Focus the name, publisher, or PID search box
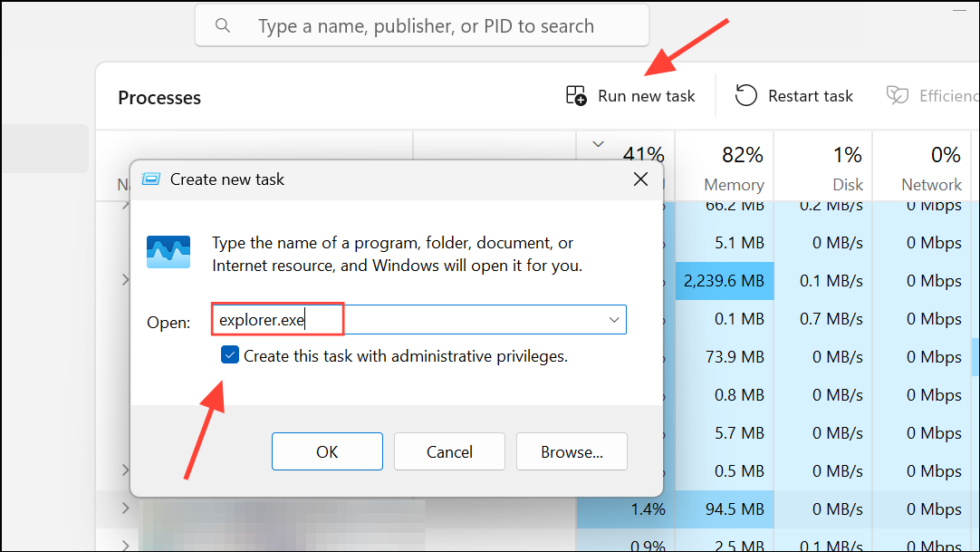Image resolution: width=980 pixels, height=552 pixels. (x=426, y=26)
